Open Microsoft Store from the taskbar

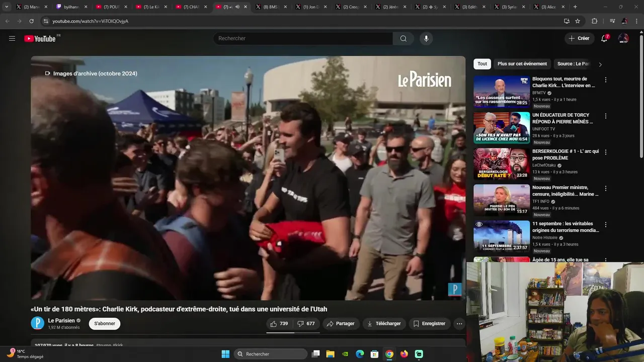click(x=374, y=354)
